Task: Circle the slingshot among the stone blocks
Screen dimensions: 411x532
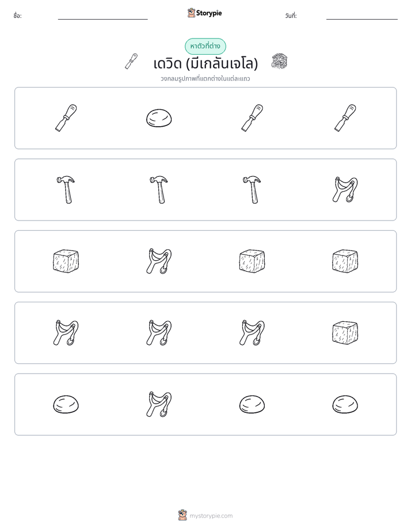Action: coord(159,261)
